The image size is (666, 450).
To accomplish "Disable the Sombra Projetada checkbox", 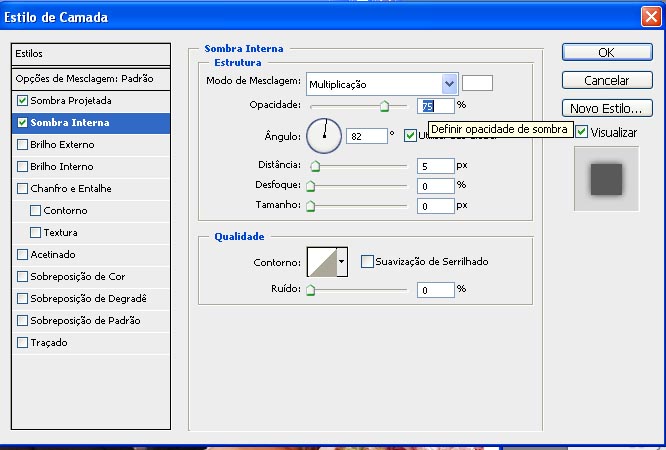I will pyautogui.click(x=23, y=101).
